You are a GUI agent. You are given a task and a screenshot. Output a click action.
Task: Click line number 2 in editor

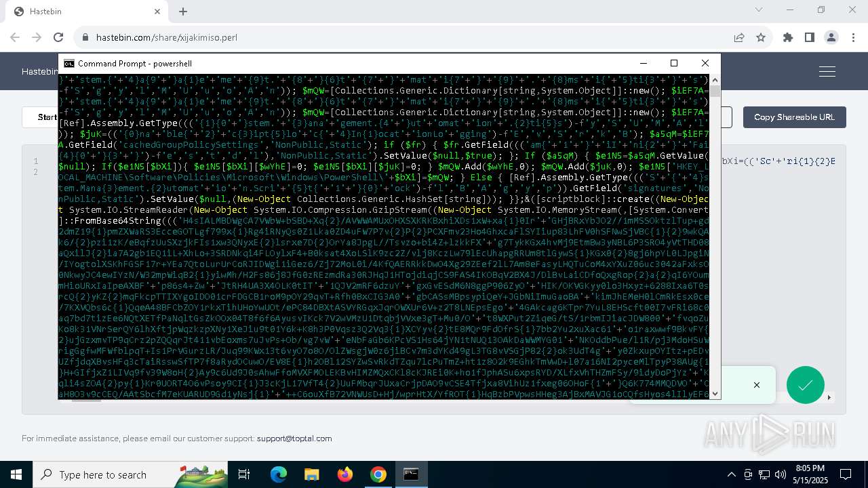tap(37, 172)
